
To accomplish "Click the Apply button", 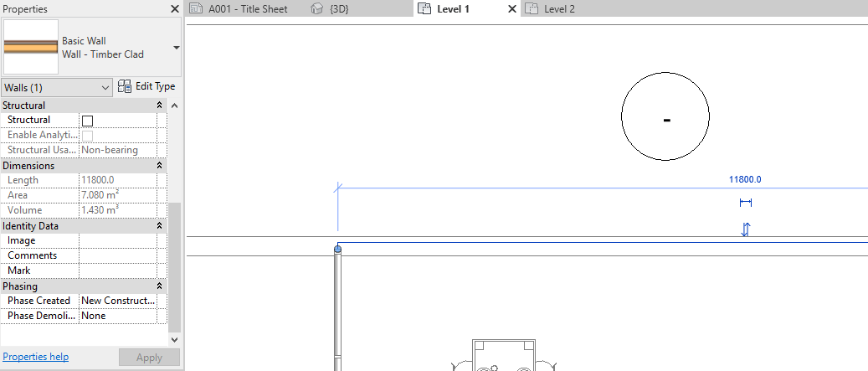I will (x=149, y=358).
